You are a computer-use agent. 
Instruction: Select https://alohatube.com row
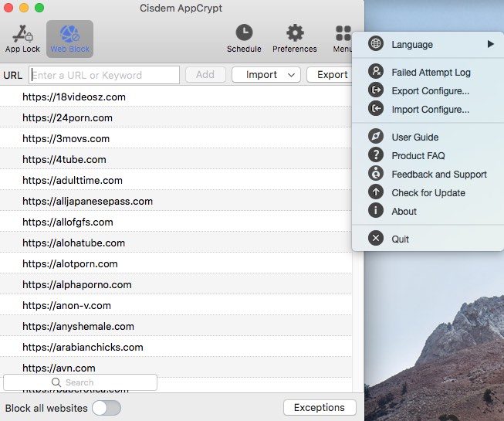pos(175,243)
